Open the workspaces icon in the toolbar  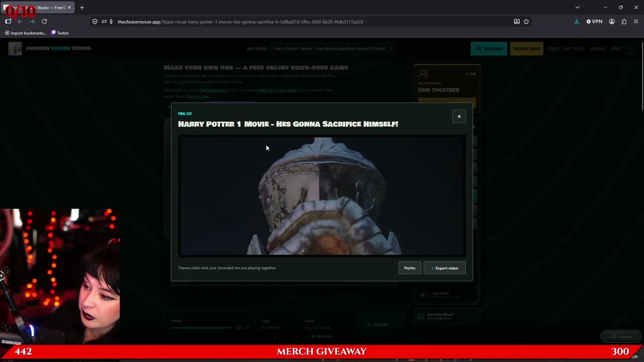[x=8, y=22]
